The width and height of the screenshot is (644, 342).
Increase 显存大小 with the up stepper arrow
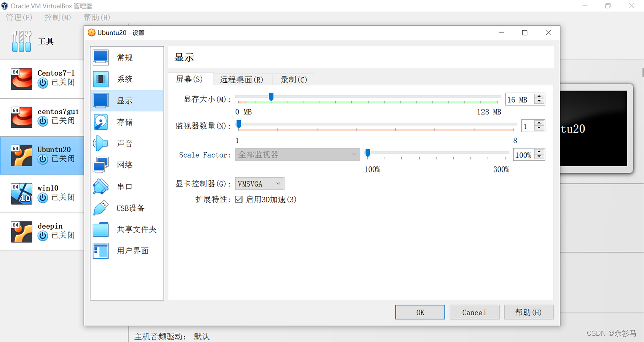539,97
